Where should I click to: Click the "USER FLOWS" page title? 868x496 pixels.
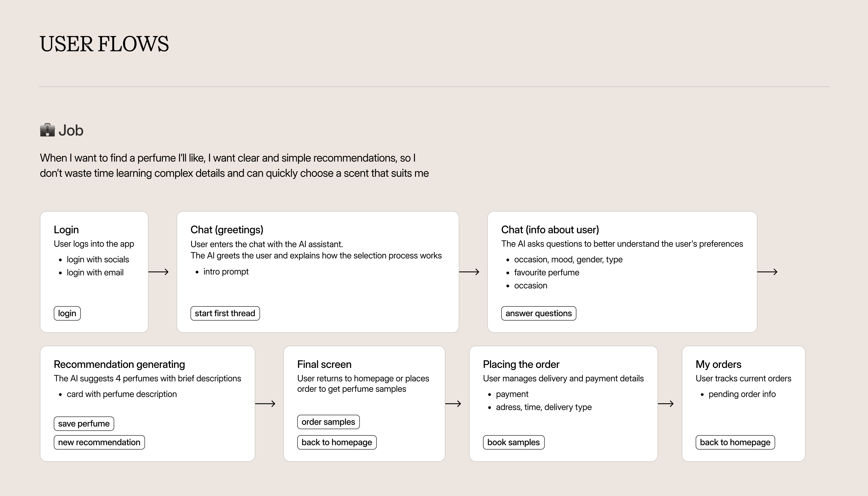click(104, 44)
